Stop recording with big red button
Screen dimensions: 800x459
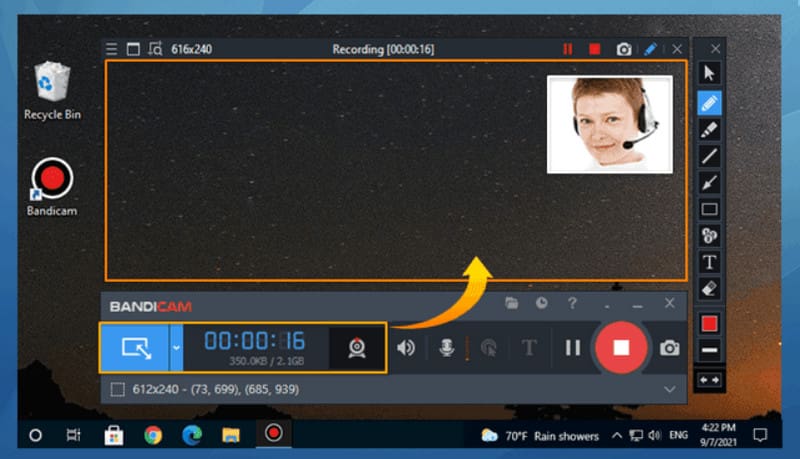coord(621,348)
